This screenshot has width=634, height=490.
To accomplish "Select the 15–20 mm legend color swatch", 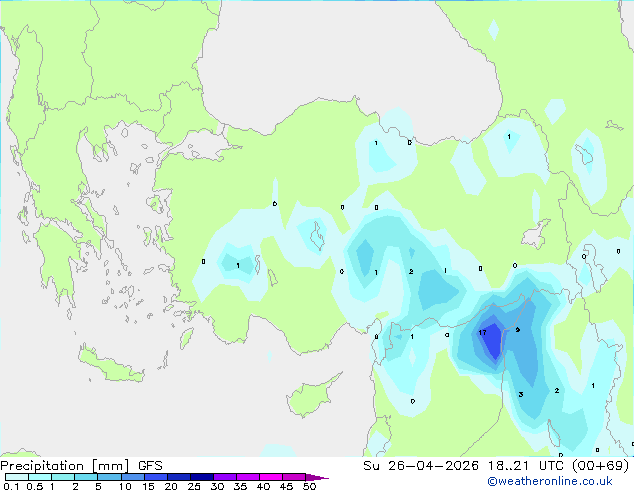I will (156, 477).
